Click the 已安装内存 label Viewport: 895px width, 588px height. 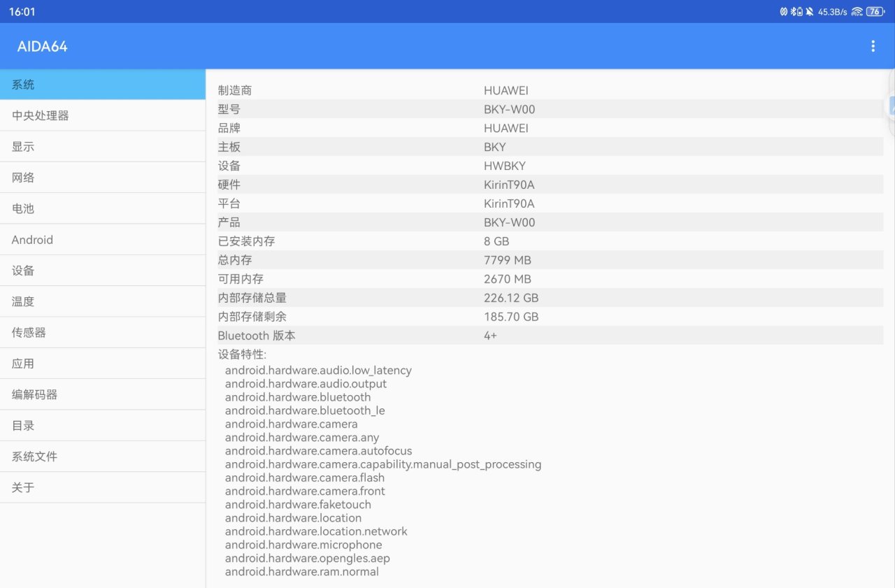(x=246, y=241)
